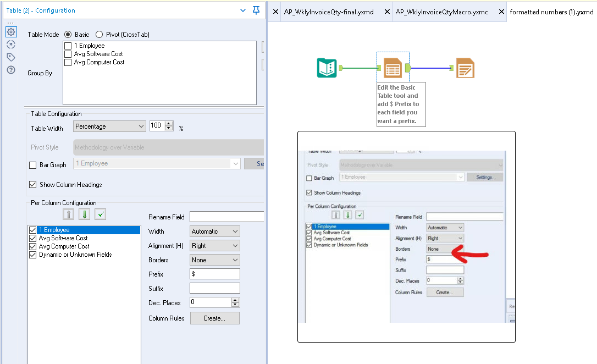Select the Configuration gear icon in left sidebar
Screen dimensions: 597x364
(x=11, y=32)
